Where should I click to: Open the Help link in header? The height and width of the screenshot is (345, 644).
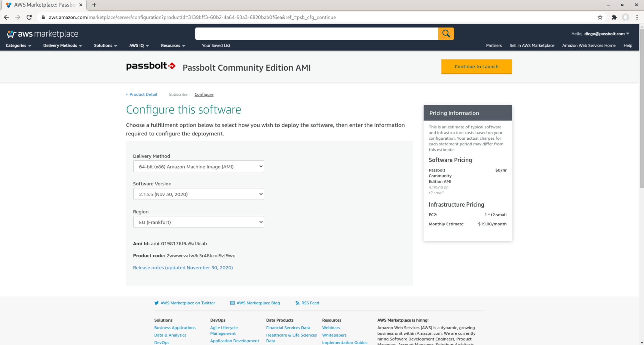(x=628, y=46)
